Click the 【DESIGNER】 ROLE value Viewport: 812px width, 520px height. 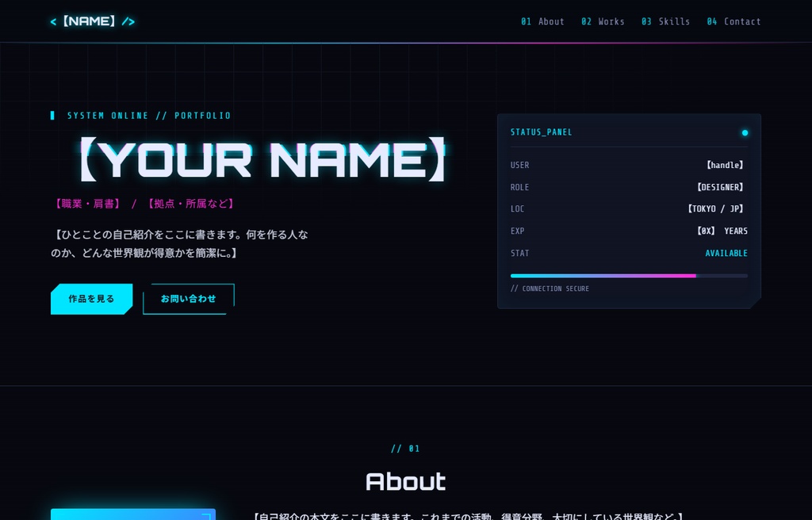(x=719, y=188)
